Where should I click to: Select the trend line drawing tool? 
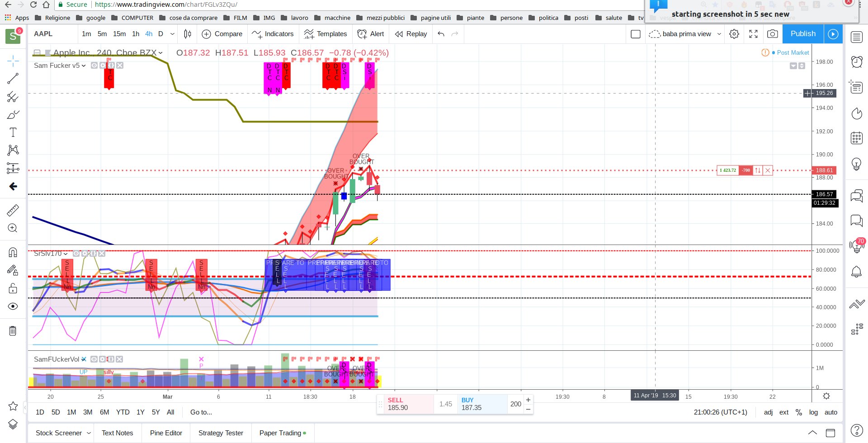pyautogui.click(x=13, y=79)
